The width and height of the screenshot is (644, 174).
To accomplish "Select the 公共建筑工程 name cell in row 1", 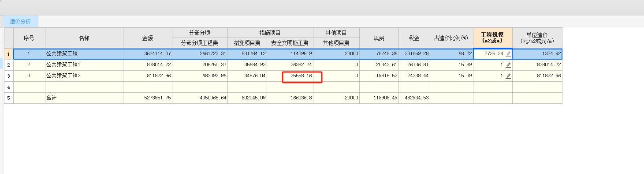I will [84, 54].
